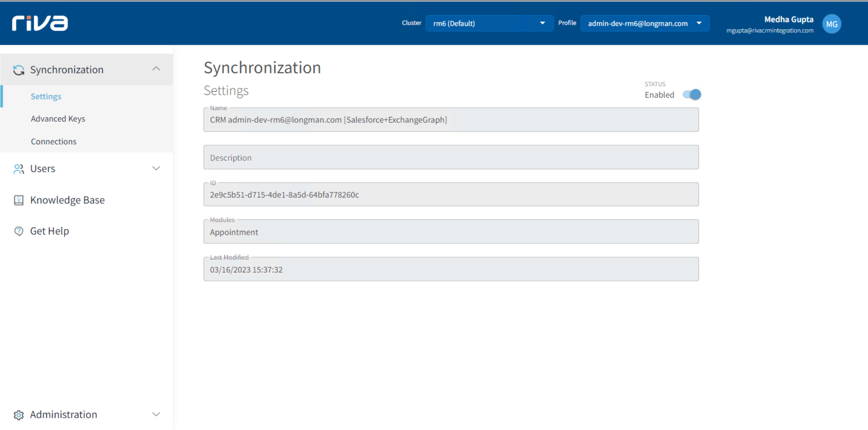Click the Users menu label
The height and width of the screenshot is (430, 868).
43,169
